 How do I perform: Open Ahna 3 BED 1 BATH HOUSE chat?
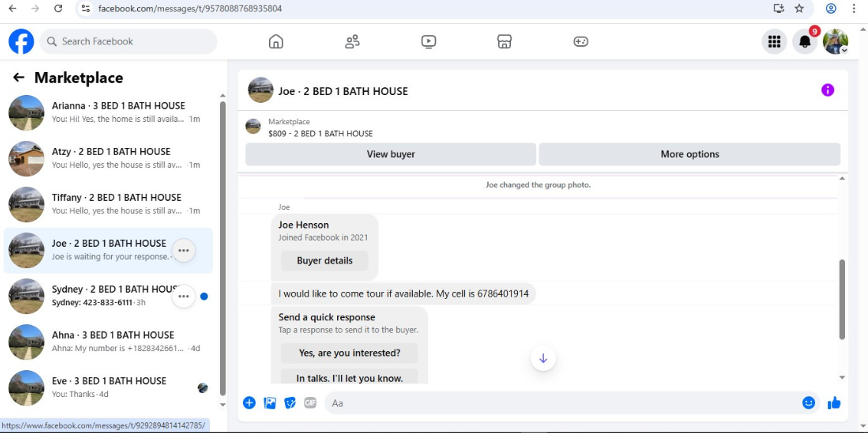tap(109, 343)
